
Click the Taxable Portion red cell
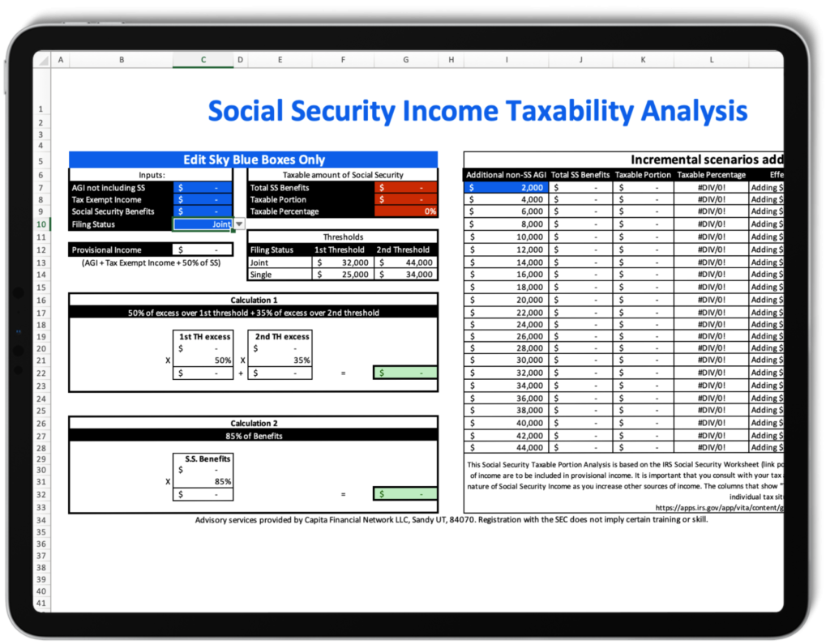coord(405,199)
